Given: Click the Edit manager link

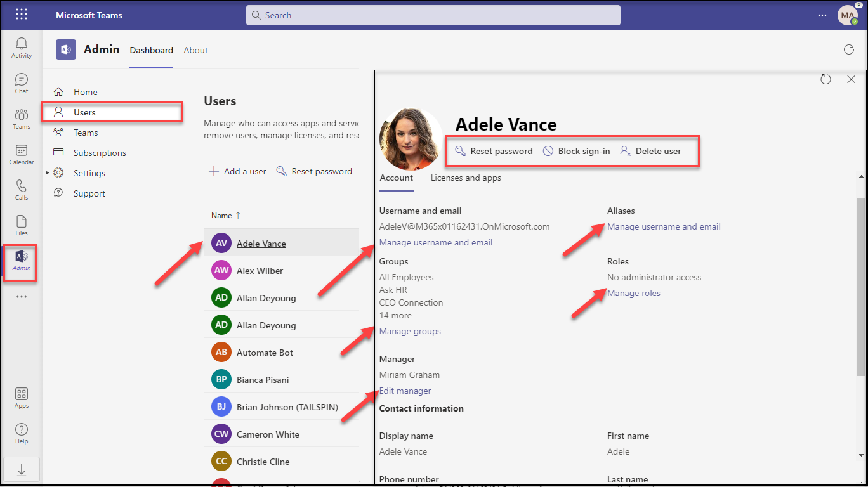Looking at the screenshot, I should pyautogui.click(x=405, y=391).
